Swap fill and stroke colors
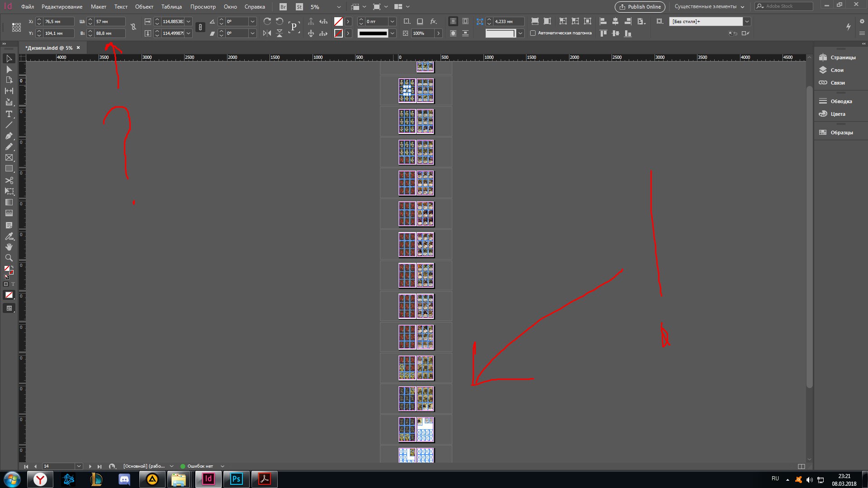This screenshot has height=488, width=868. point(12,267)
